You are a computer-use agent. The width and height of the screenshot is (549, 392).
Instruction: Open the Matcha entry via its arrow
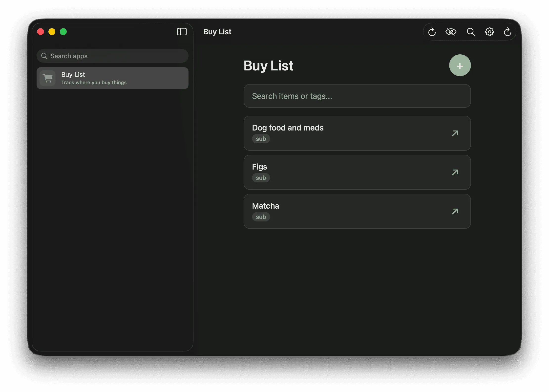[455, 211]
